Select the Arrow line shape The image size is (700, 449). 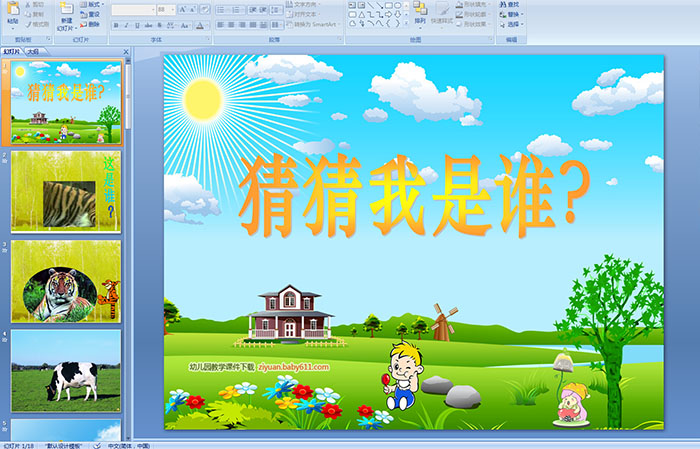379,5
